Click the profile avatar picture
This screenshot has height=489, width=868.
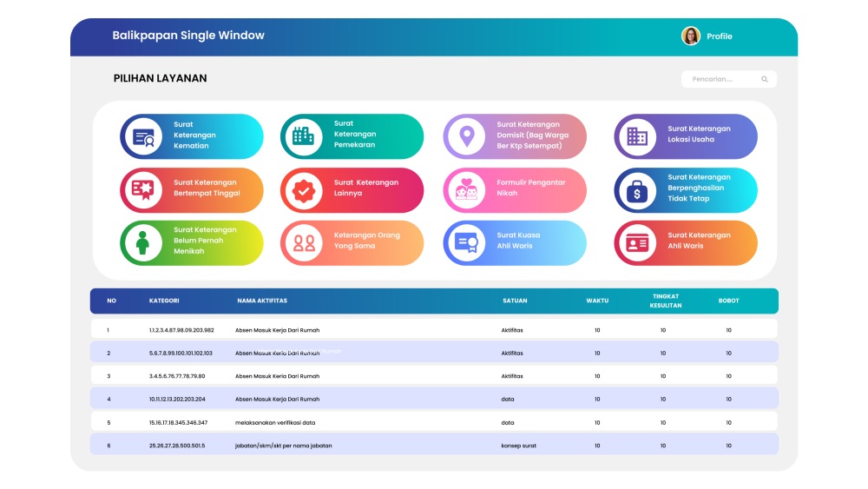[691, 36]
